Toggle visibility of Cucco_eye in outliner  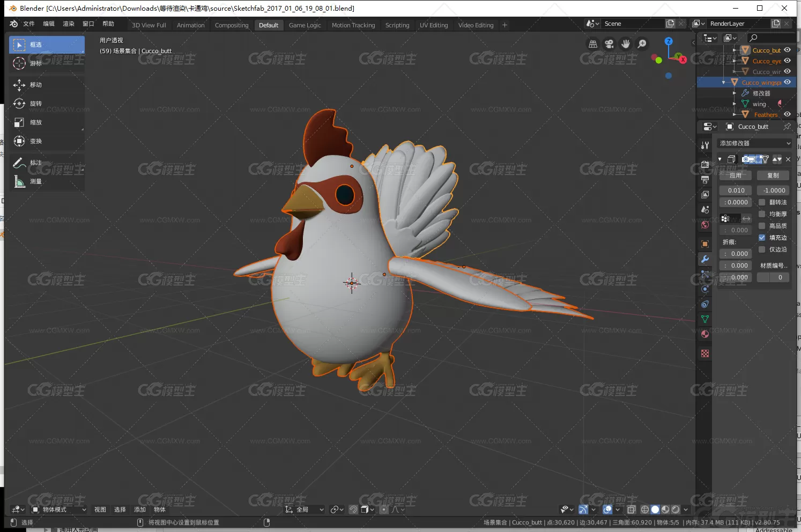coord(787,61)
